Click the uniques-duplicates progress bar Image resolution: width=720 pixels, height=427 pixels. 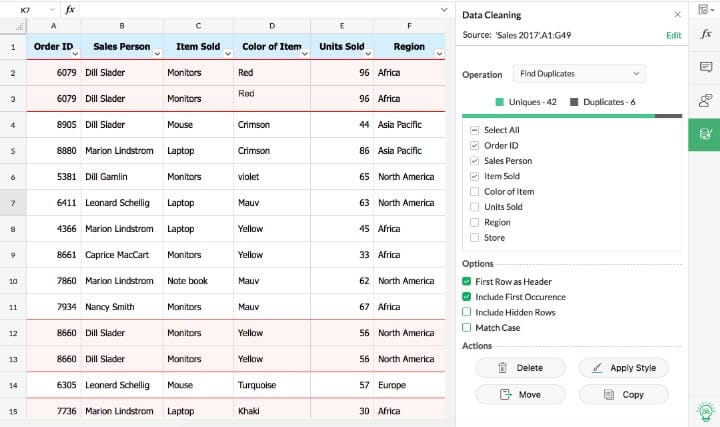point(572,116)
